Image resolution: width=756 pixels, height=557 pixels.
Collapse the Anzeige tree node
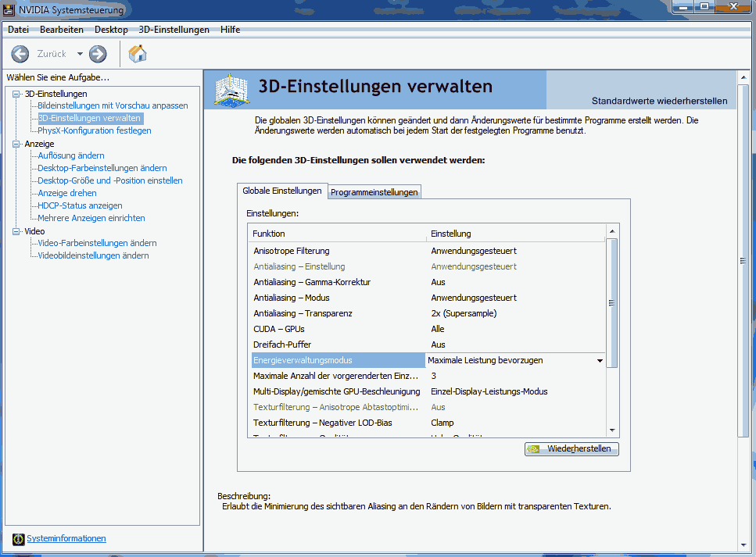16,144
